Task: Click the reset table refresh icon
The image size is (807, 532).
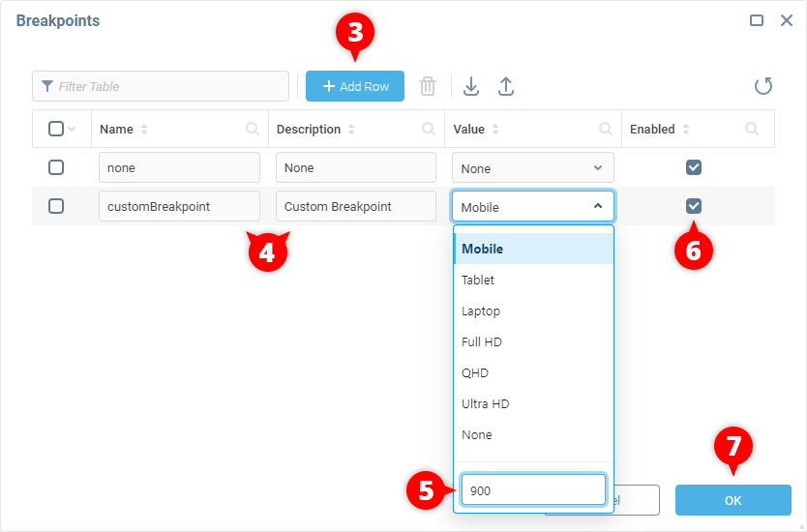Action: [763, 86]
